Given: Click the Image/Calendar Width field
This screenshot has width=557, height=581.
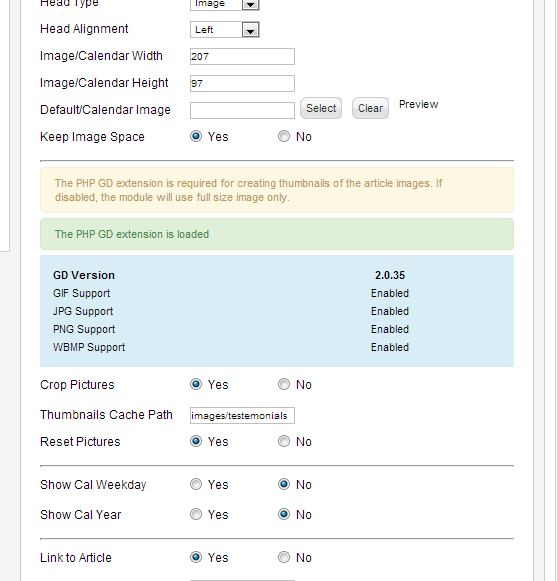Looking at the screenshot, I should click(x=242, y=56).
